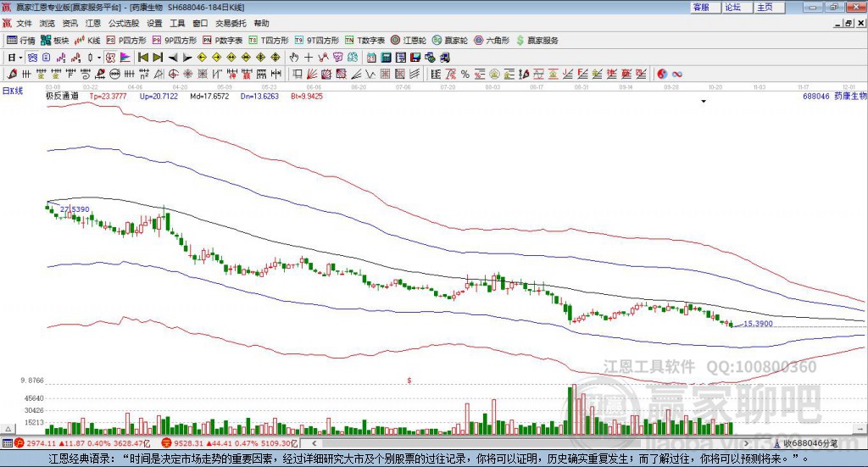The image size is (868, 467).
Task: Open the 9P四方形 tool
Action: tap(175, 41)
